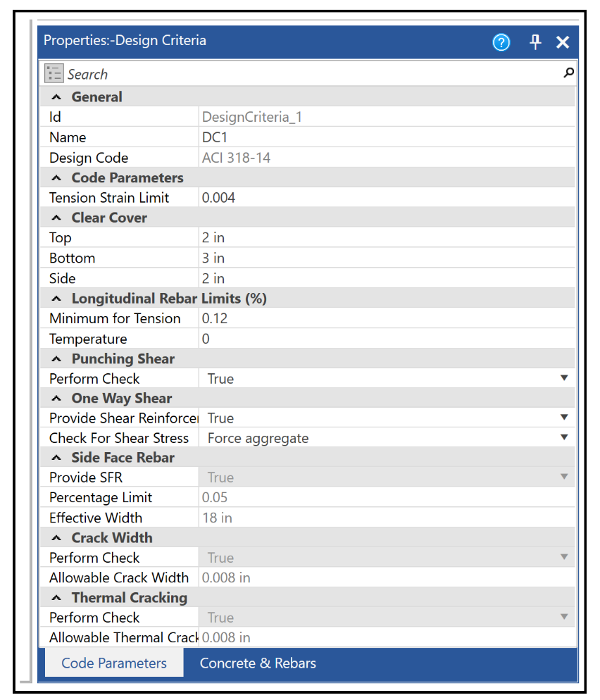
Task: Edit the Temperature value 0
Action: (387, 339)
